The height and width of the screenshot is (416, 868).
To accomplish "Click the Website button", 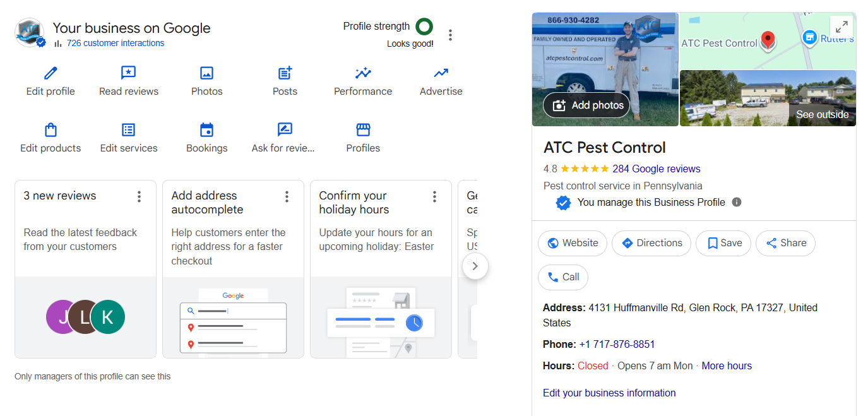I will pos(573,243).
